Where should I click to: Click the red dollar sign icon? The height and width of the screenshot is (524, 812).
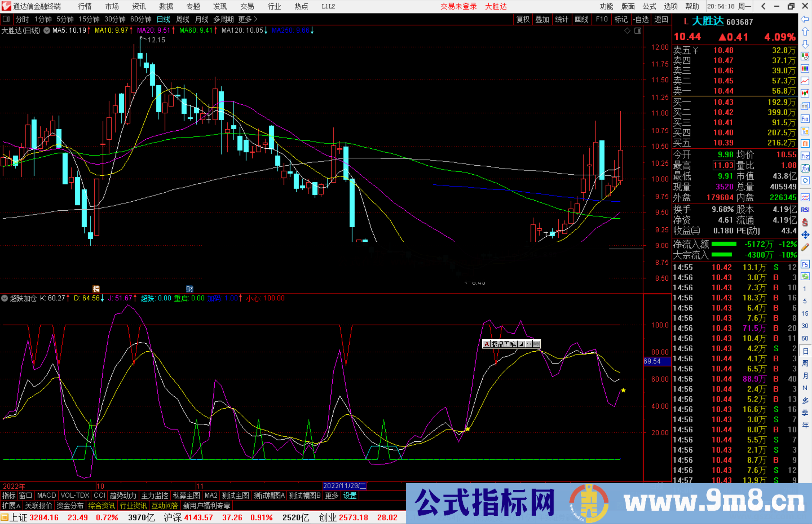point(805,222)
